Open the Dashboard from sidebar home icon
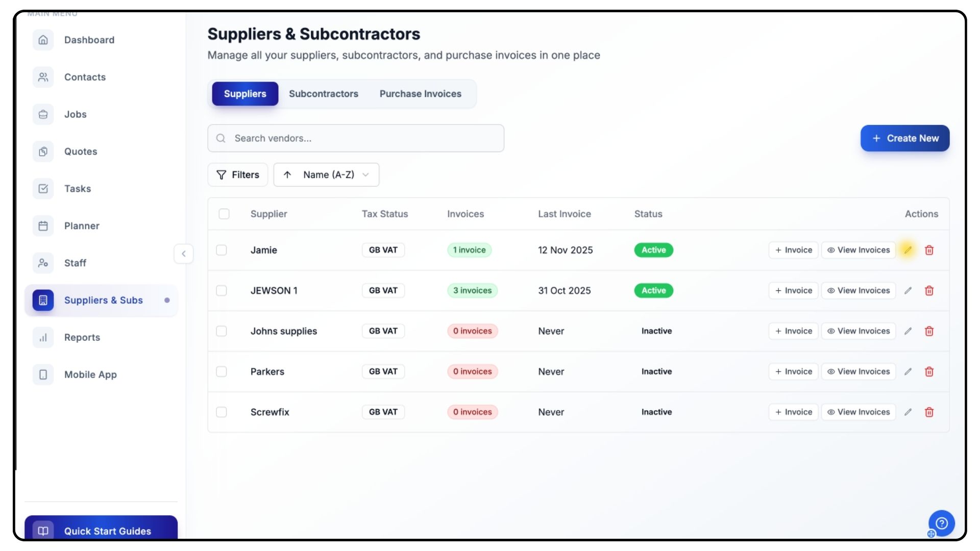 (43, 40)
